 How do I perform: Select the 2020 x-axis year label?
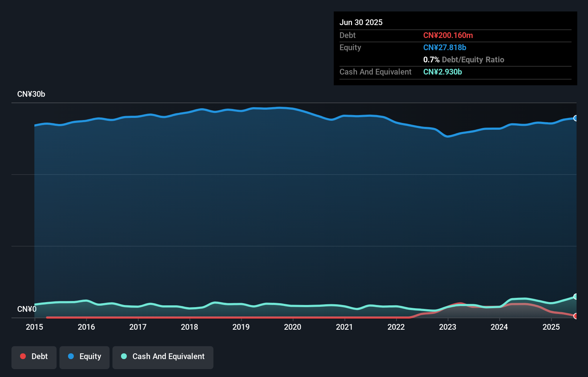(293, 327)
